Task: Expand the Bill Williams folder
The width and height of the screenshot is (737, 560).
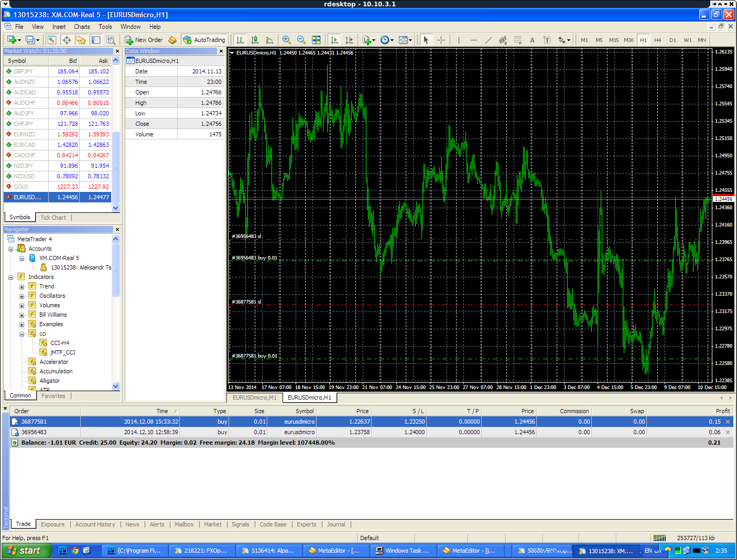Action: point(21,315)
